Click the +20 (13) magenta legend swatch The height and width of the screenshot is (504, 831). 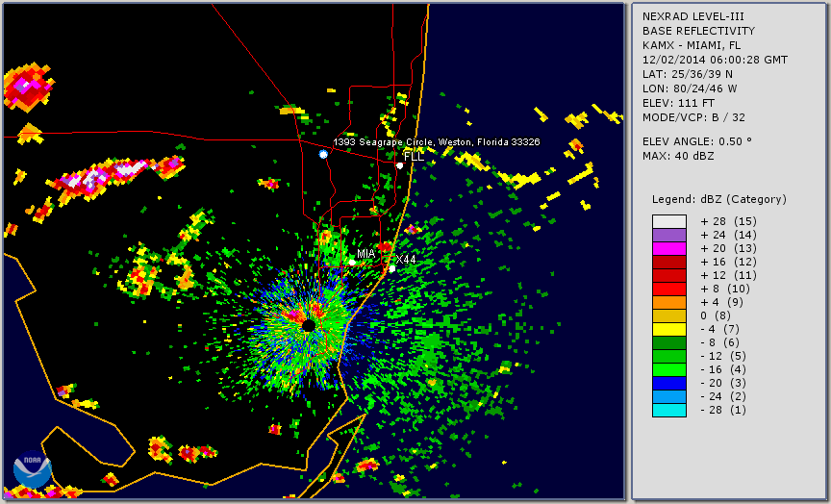[x=669, y=248]
